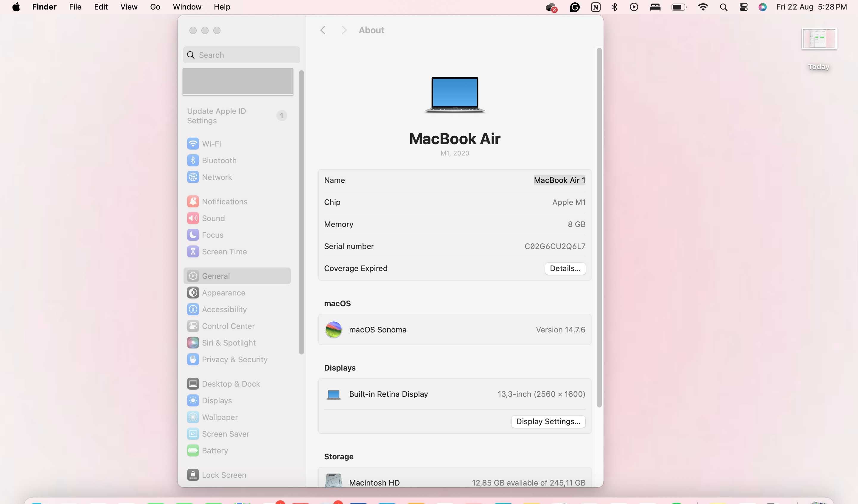The width and height of the screenshot is (858, 504).
Task: Open Control Center from menu bar
Action: click(744, 7)
